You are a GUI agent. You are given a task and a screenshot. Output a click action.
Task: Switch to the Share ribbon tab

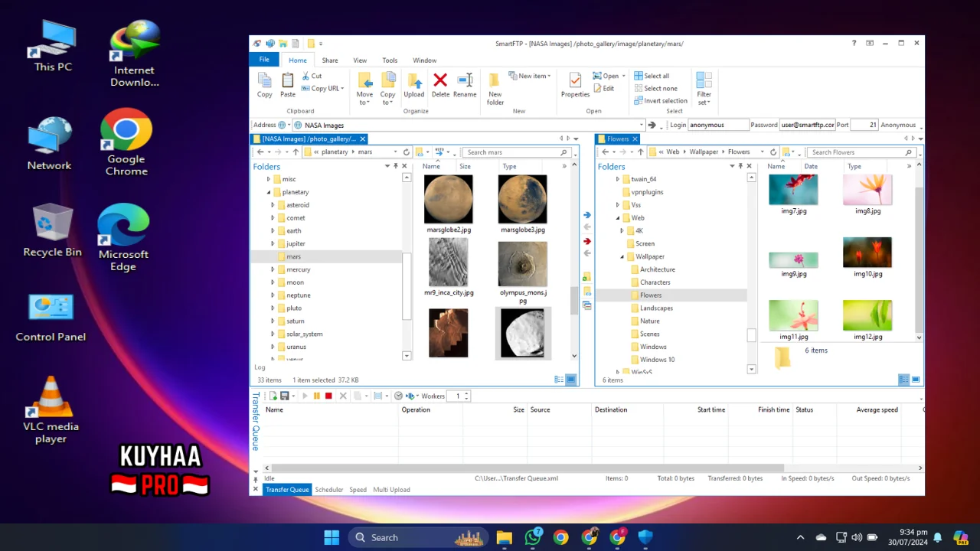coord(330,60)
